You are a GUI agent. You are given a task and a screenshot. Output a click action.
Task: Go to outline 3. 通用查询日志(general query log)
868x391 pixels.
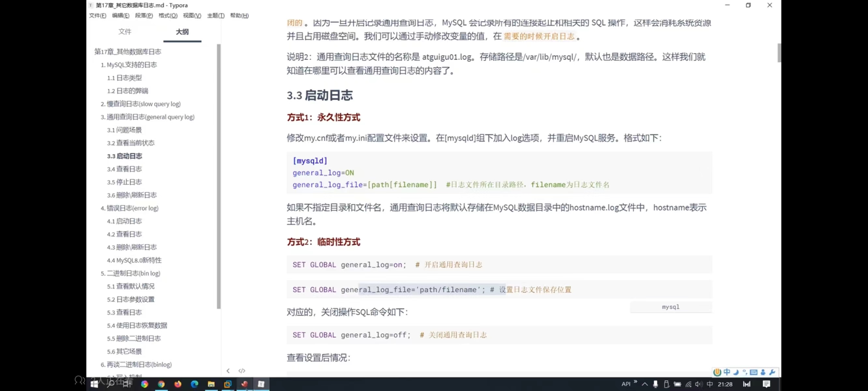[148, 117]
